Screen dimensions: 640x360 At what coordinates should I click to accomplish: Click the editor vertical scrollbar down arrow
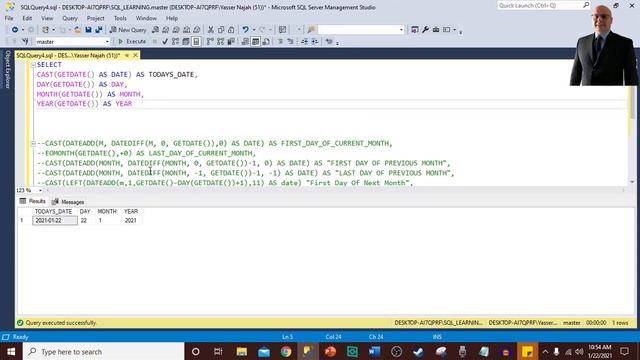632,182
